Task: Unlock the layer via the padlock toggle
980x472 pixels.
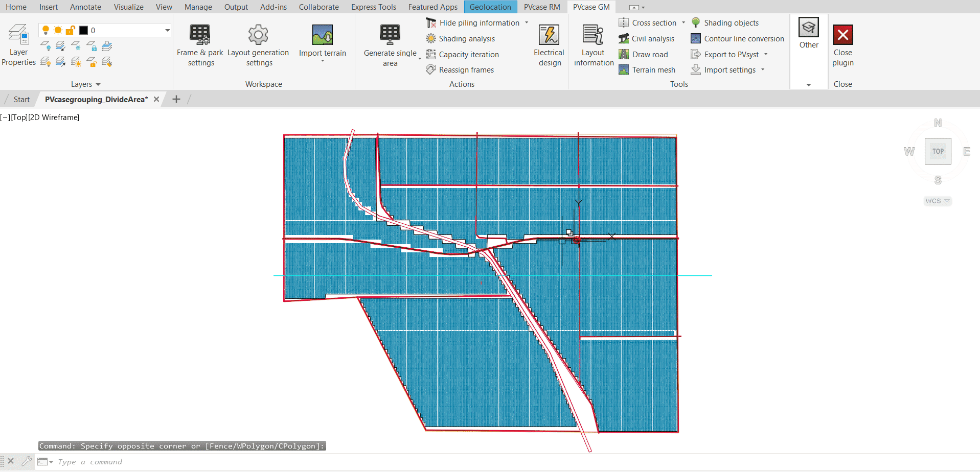Action: point(70,30)
